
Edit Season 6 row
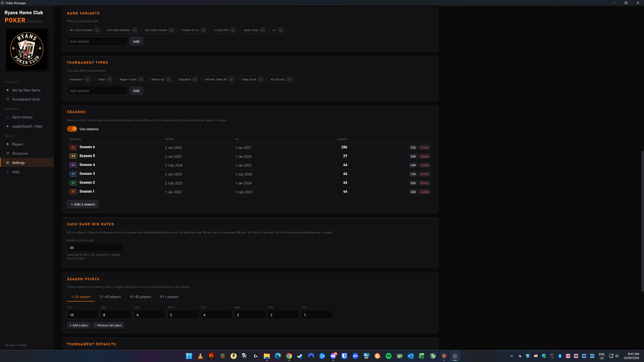(413, 147)
